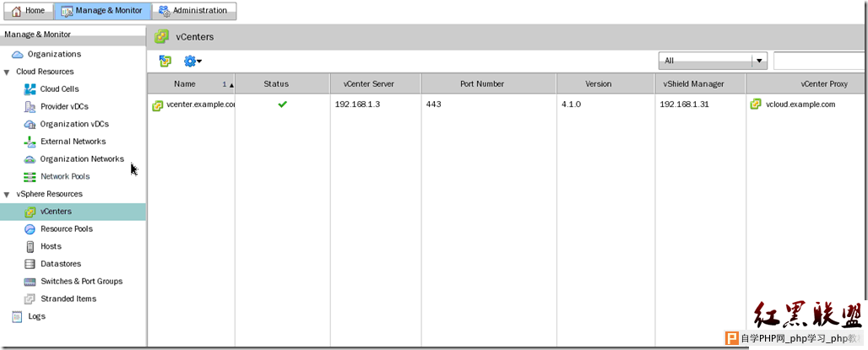The height and width of the screenshot is (350, 868).
Task: Sort by vCenter Server column
Action: 376,84
